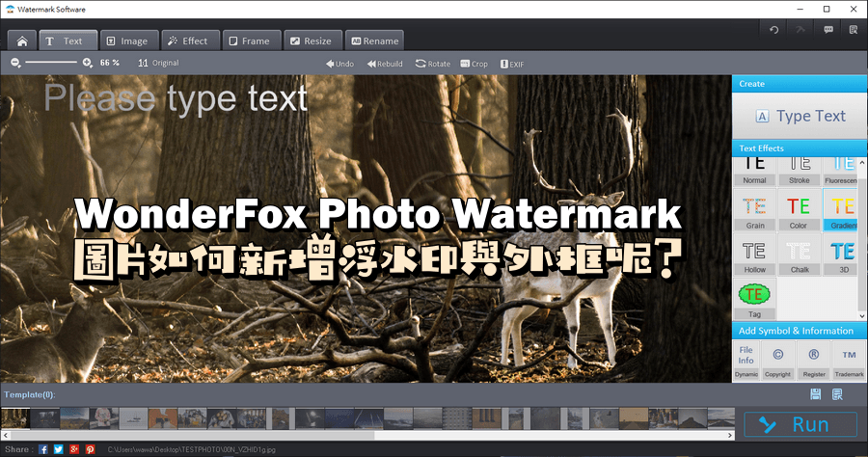Switch to the Text tab
The image size is (868, 457).
68,40
